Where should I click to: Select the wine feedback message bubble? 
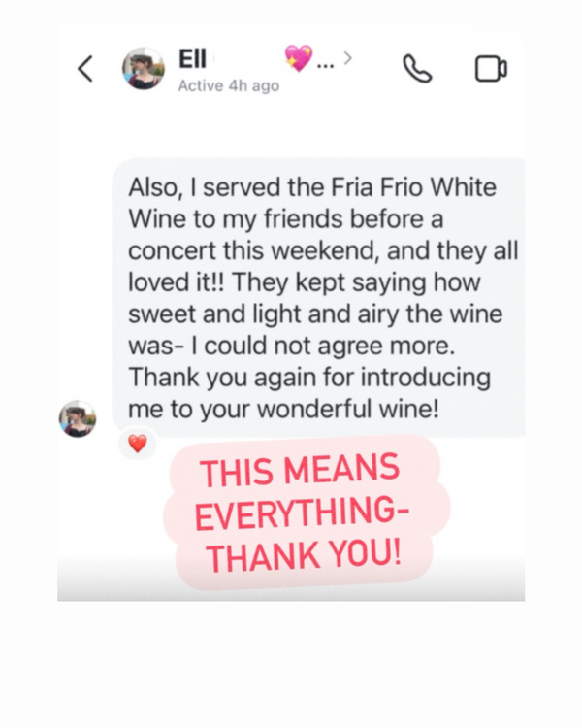pos(319,298)
